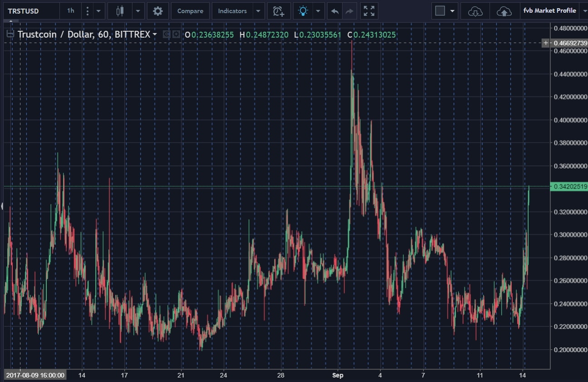Save chart layout via cloud upload icon
This screenshot has width=588, height=382.
pos(504,11)
